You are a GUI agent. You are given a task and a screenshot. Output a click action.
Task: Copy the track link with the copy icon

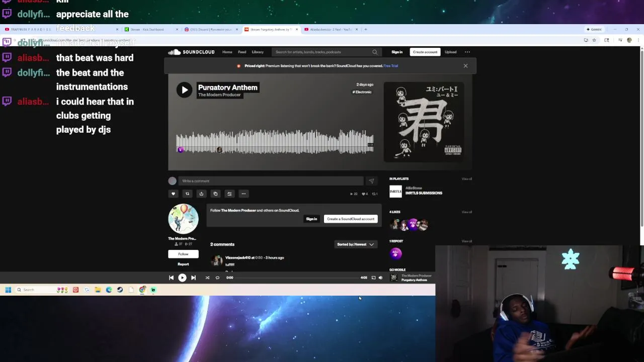click(x=215, y=194)
